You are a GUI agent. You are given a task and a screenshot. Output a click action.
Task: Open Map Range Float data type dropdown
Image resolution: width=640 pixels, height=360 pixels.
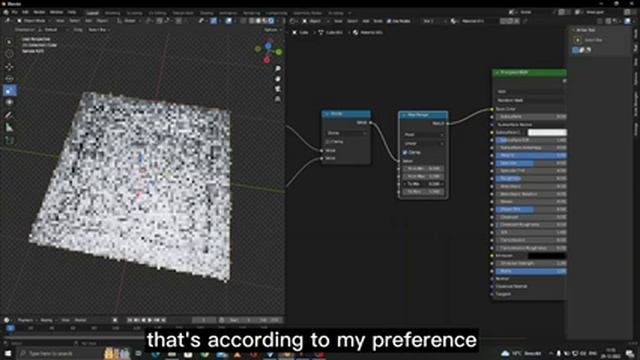(423, 134)
